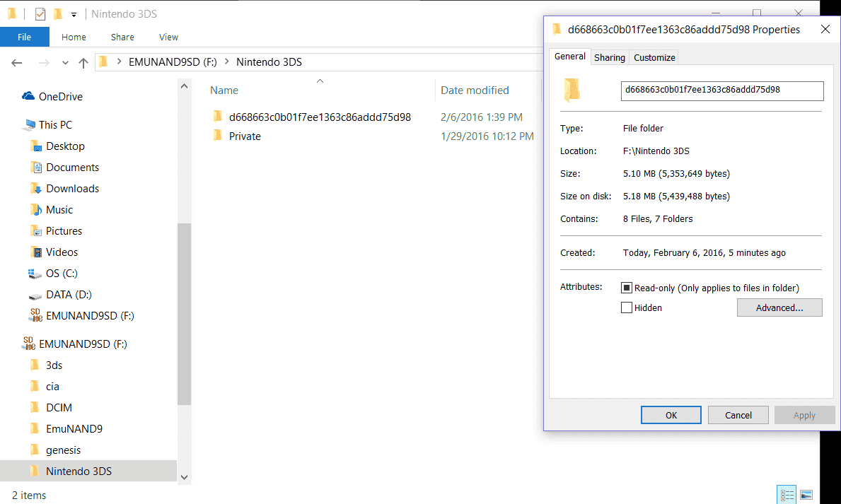Expand address bar root chevron

(x=119, y=61)
